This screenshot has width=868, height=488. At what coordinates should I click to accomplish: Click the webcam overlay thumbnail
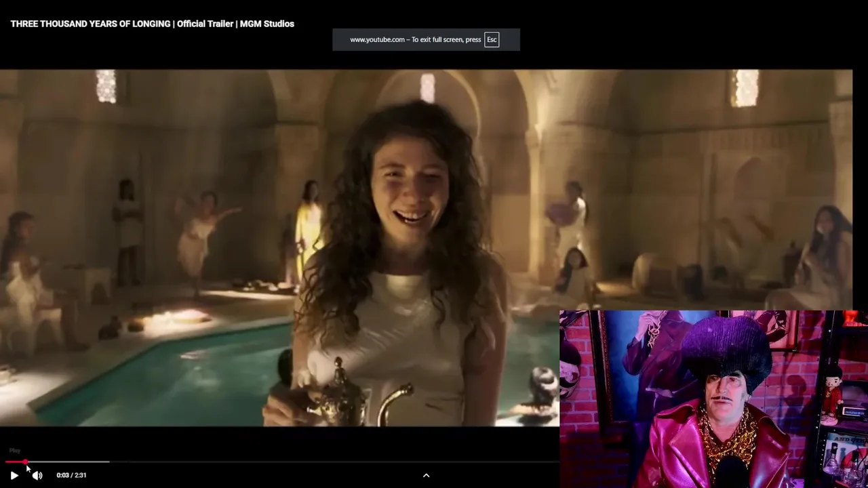pyautogui.click(x=713, y=399)
